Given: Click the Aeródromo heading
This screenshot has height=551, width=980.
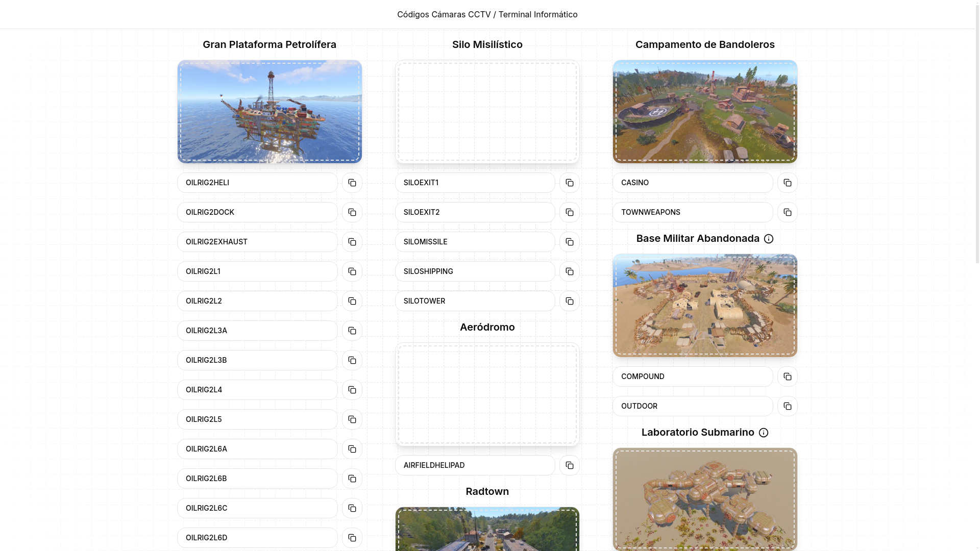Looking at the screenshot, I should point(487,327).
